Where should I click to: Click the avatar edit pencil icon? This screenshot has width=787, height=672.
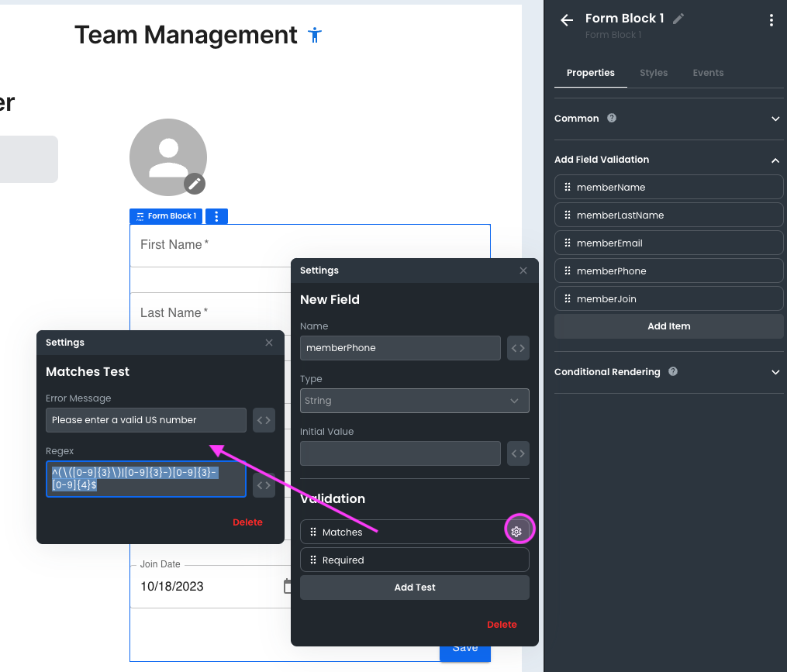point(195,184)
